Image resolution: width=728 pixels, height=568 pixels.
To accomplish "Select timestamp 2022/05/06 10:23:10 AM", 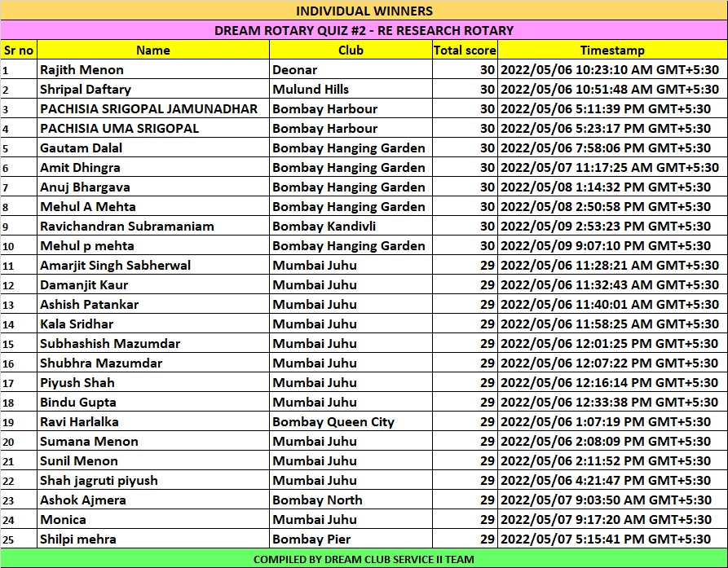I will [x=612, y=69].
